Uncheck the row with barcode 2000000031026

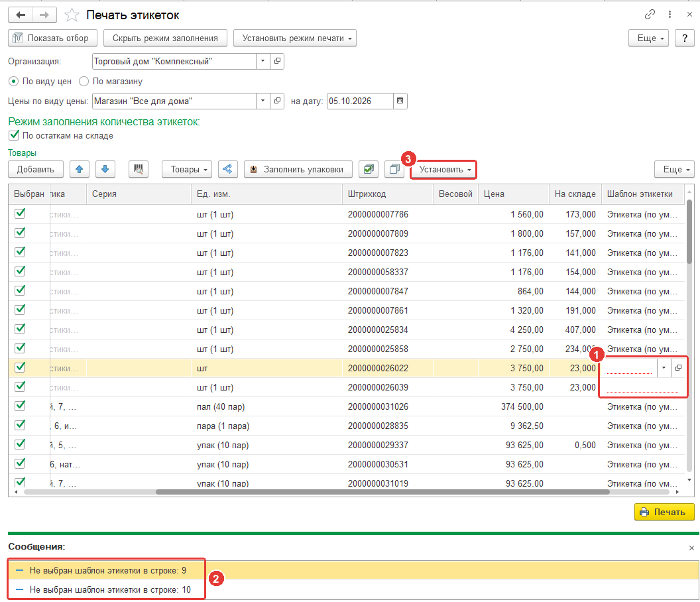[x=20, y=406]
